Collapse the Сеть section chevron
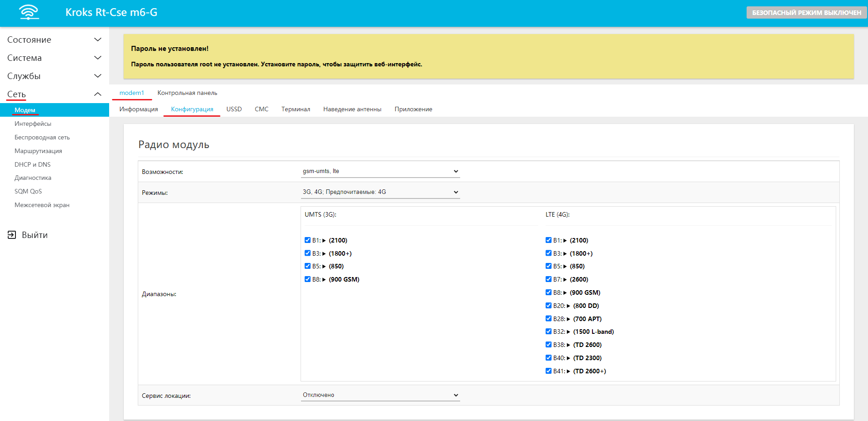868x421 pixels. click(97, 94)
